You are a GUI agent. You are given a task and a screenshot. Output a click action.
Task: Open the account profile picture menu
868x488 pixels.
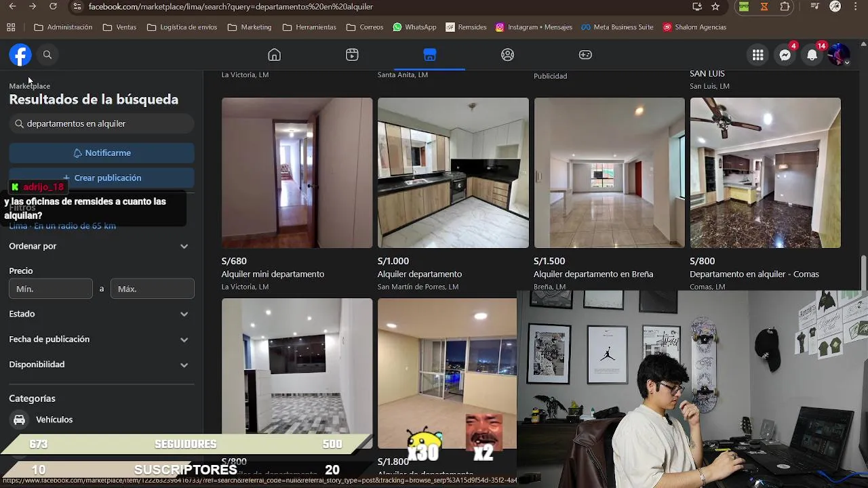tap(839, 56)
